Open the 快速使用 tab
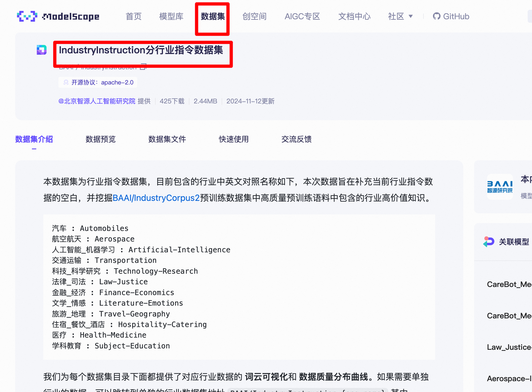The height and width of the screenshot is (392, 532). [x=234, y=139]
